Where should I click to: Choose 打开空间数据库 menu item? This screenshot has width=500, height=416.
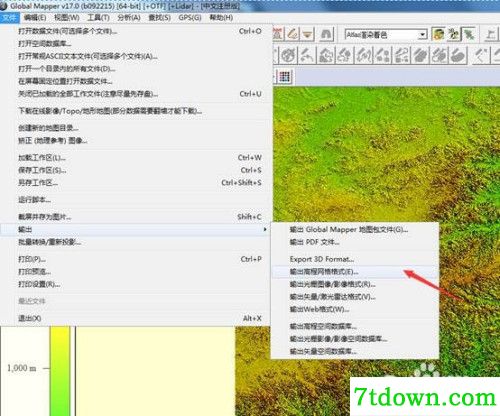[135, 44]
